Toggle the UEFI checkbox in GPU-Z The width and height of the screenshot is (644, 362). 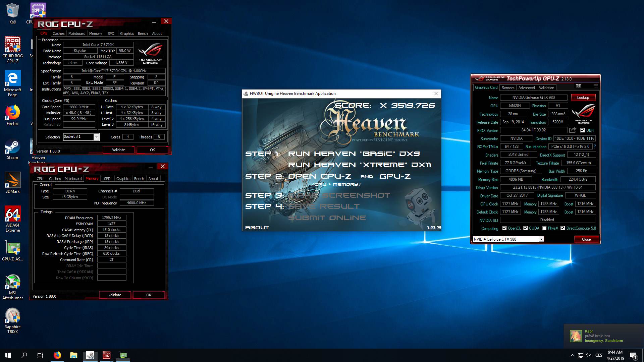point(582,130)
